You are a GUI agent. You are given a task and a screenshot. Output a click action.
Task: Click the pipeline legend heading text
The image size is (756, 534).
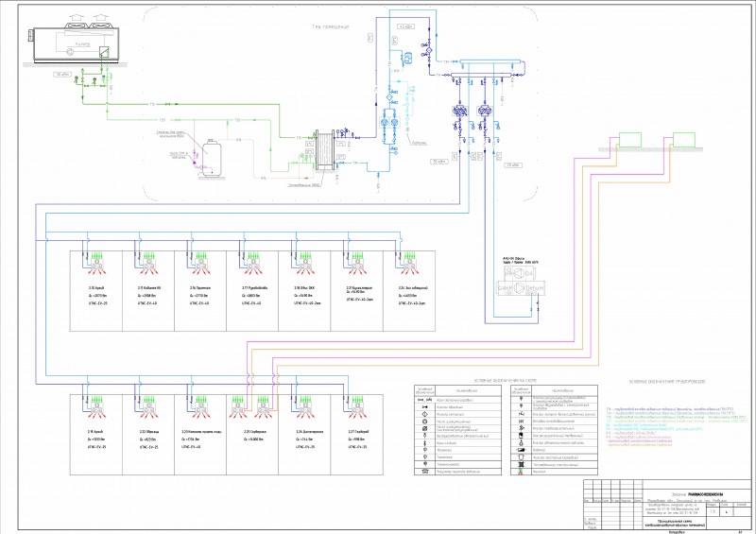(x=667, y=382)
